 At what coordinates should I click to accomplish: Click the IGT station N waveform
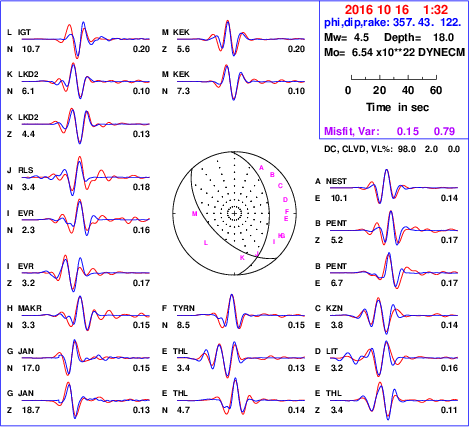(86, 40)
